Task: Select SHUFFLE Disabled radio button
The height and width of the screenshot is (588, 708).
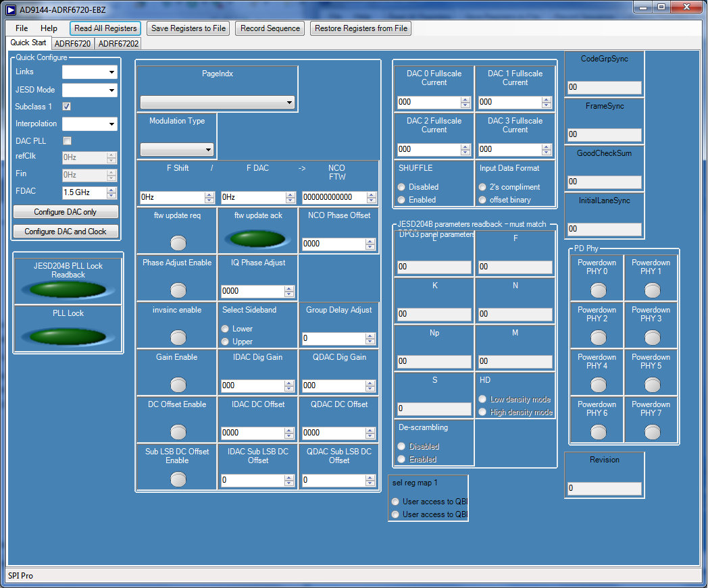Action: tap(401, 187)
